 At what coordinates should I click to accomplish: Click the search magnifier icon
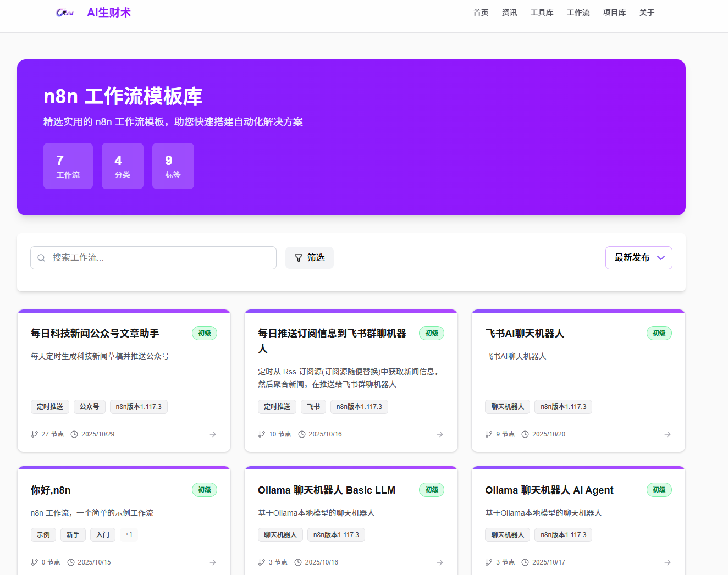click(41, 258)
